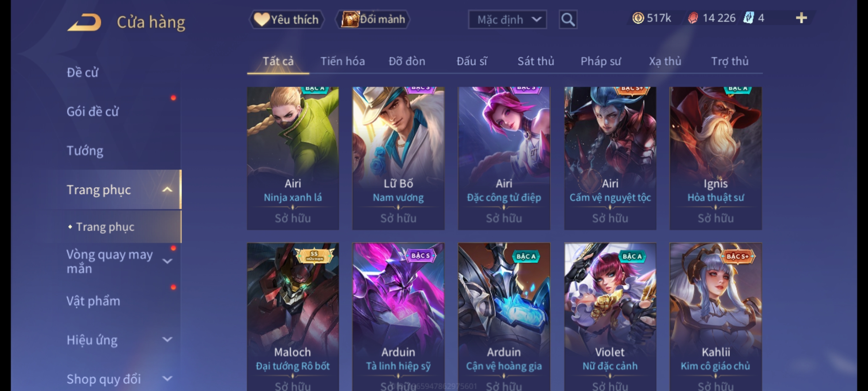Expand the Shop quy đổi section

point(167,379)
